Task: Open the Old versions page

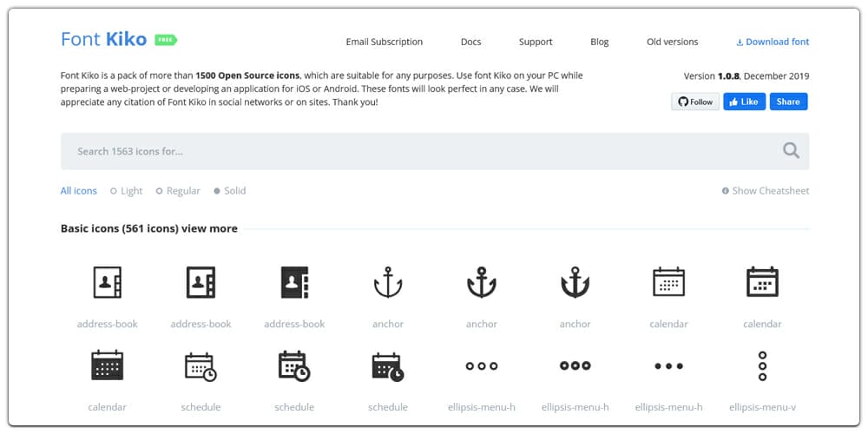Action: point(672,42)
